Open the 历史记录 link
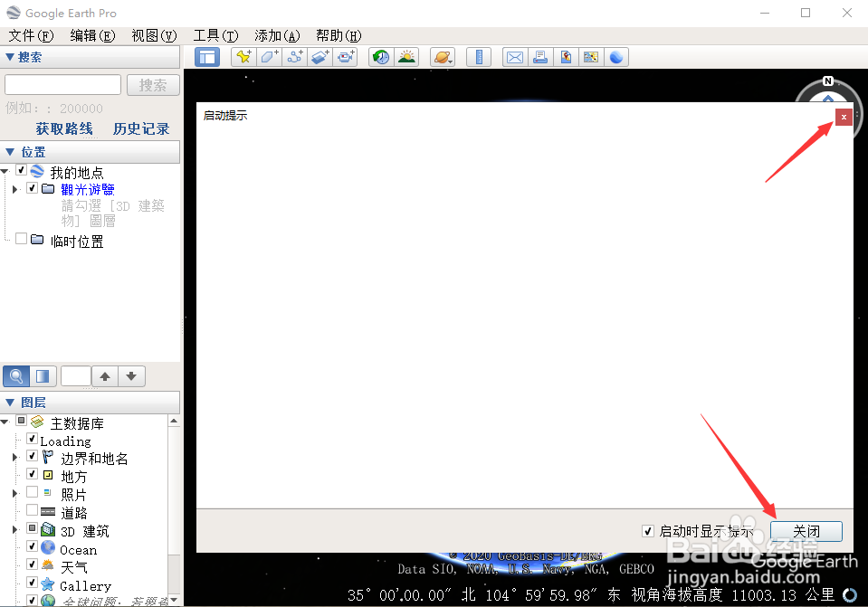The width and height of the screenshot is (868, 607). 141,129
